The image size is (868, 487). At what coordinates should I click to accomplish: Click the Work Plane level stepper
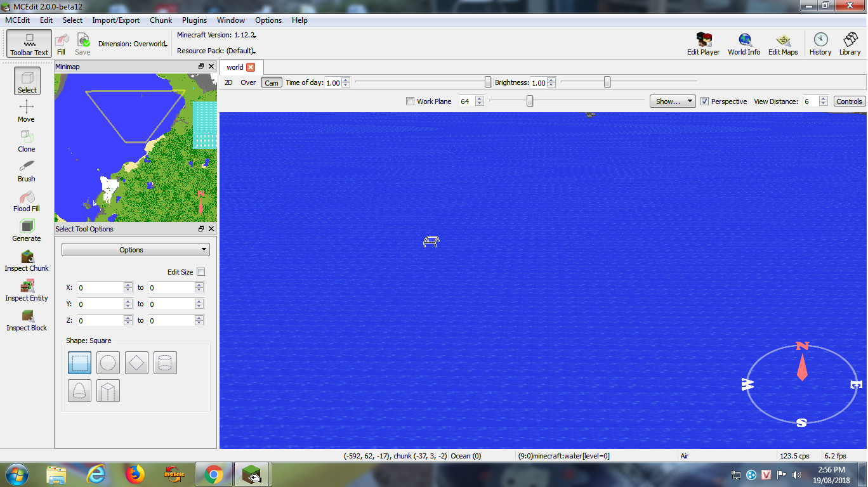coord(480,101)
